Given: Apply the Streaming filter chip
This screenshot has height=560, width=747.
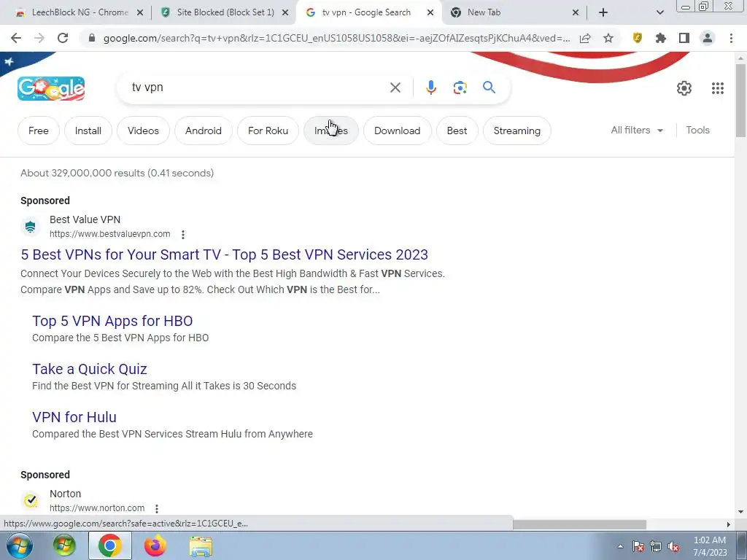Looking at the screenshot, I should (x=517, y=131).
